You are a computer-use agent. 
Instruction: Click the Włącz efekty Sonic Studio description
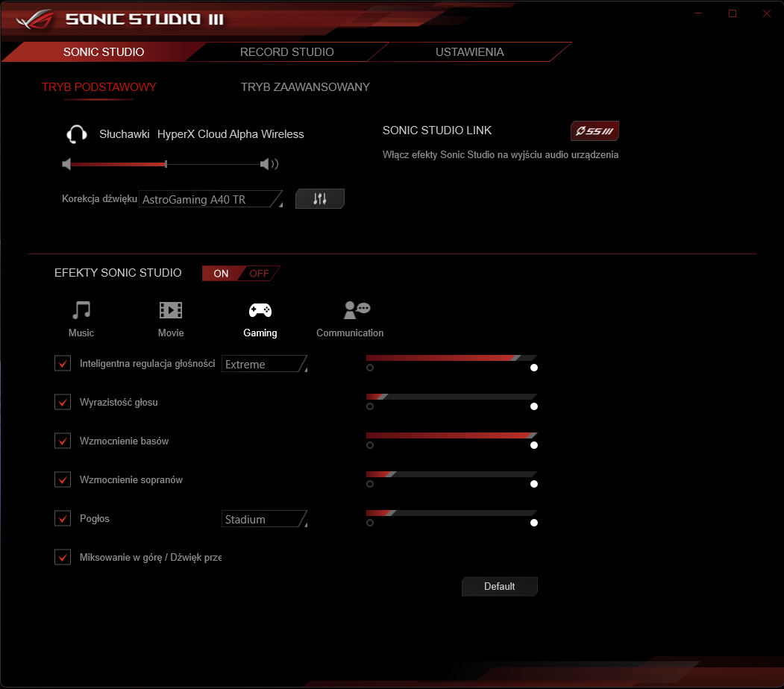[x=501, y=155]
